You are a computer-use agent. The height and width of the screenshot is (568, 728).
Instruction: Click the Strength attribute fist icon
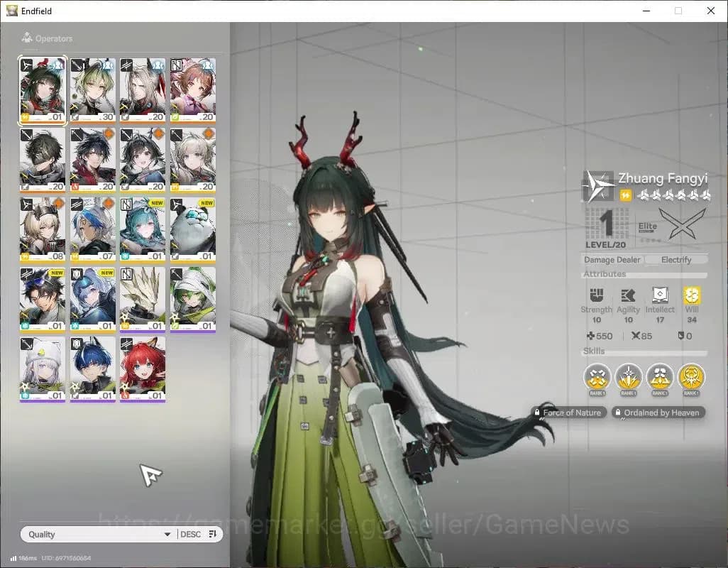point(596,295)
